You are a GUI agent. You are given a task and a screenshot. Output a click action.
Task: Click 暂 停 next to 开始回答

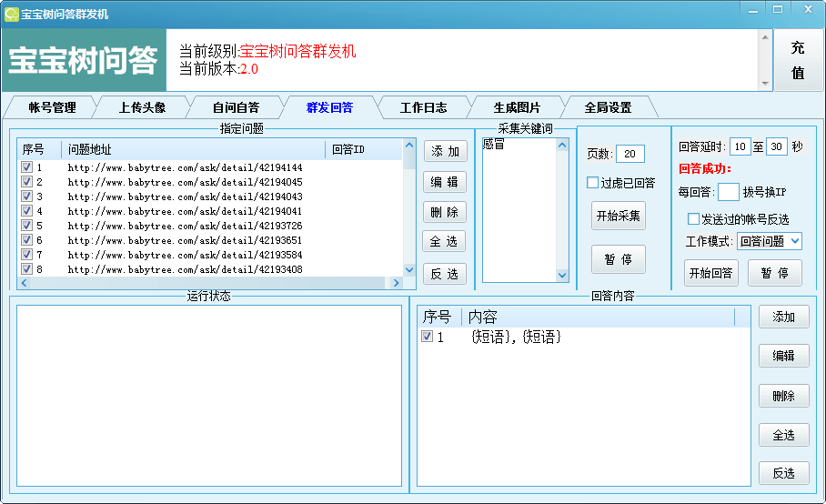click(775, 273)
